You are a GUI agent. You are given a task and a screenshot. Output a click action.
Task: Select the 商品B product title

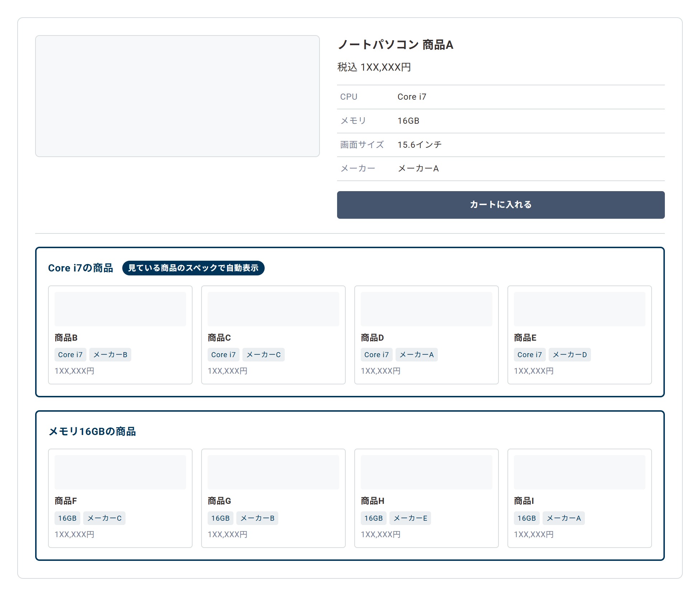click(66, 337)
